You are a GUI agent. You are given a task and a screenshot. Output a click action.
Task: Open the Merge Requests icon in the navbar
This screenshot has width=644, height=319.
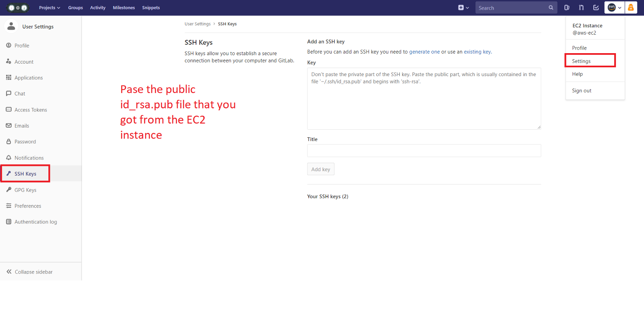(581, 8)
